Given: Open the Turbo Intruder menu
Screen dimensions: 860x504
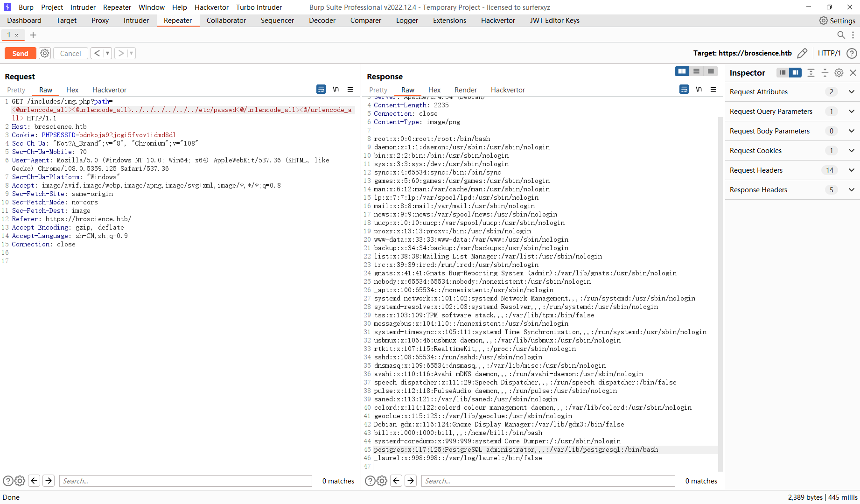Looking at the screenshot, I should 259,7.
